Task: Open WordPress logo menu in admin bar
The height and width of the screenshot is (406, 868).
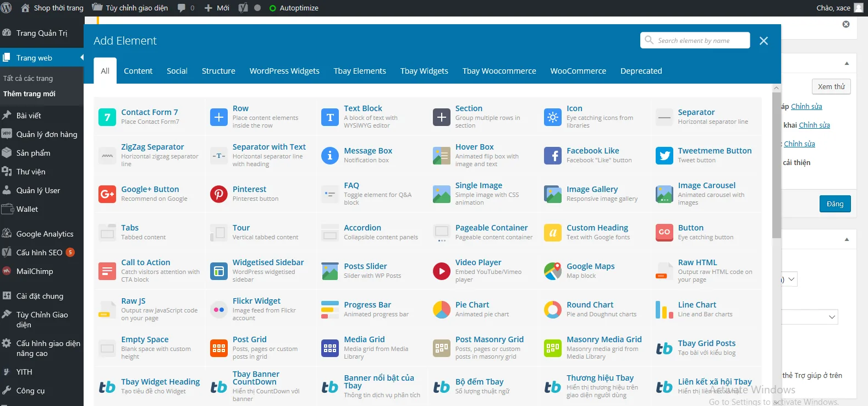Action: coord(7,8)
